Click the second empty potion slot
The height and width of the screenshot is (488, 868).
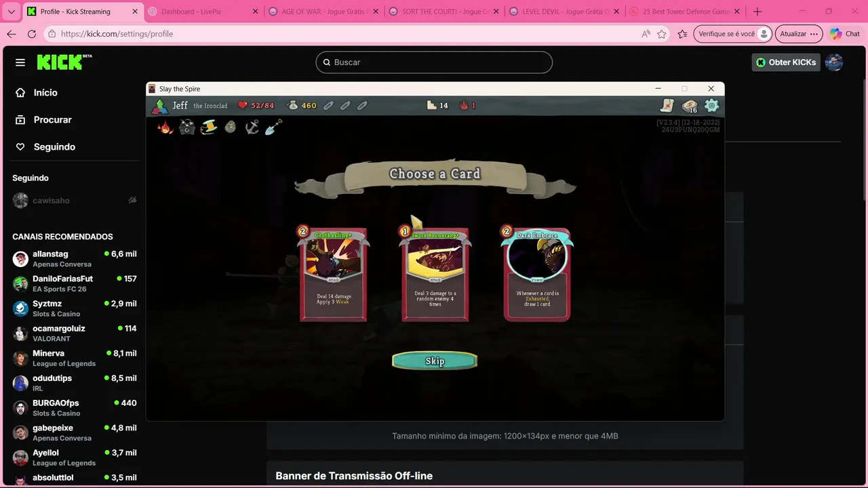345,105
